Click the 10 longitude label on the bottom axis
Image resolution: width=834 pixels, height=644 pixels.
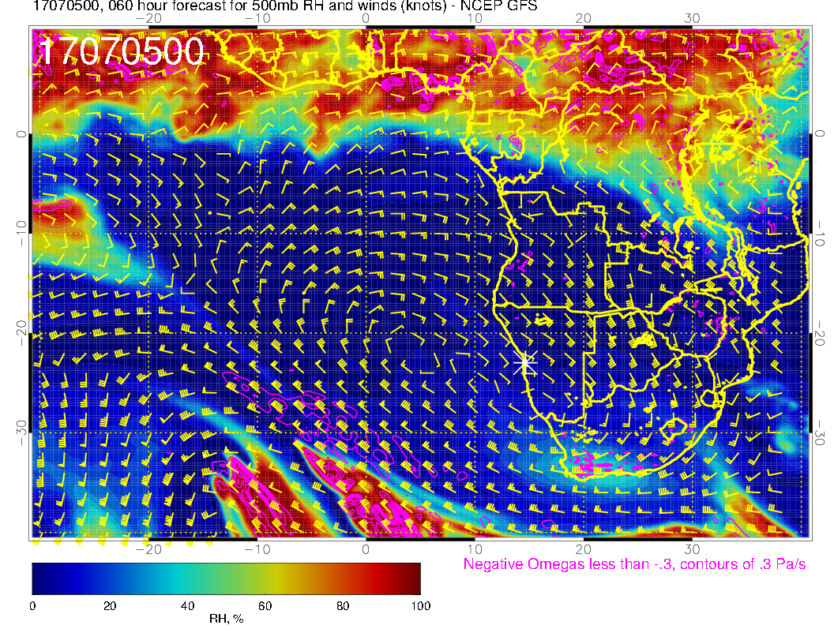475,548
